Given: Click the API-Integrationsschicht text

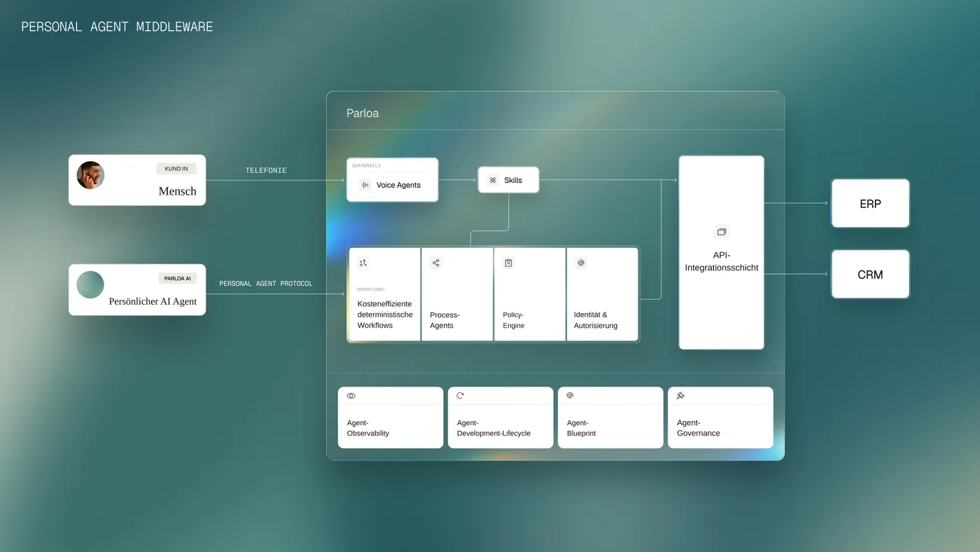Looking at the screenshot, I should pyautogui.click(x=722, y=261).
